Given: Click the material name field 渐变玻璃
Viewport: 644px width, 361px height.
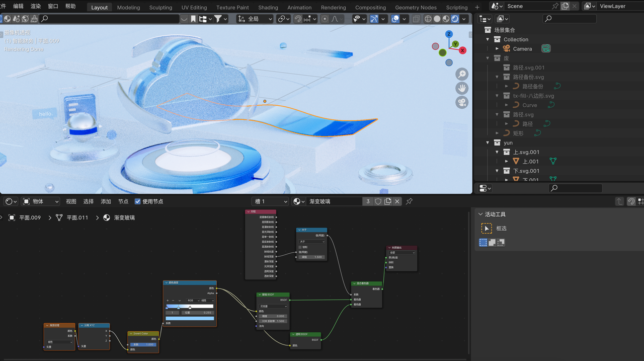Looking at the screenshot, I should [x=335, y=201].
